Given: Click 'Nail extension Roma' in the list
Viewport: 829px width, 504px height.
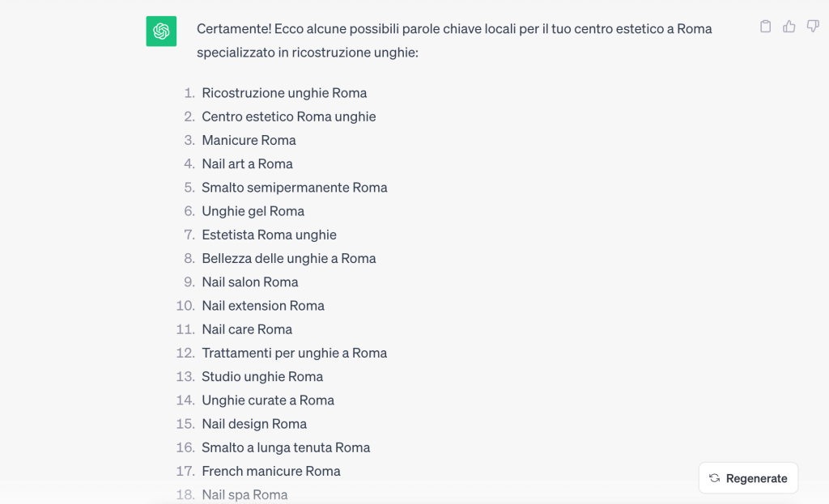Looking at the screenshot, I should 263,306.
